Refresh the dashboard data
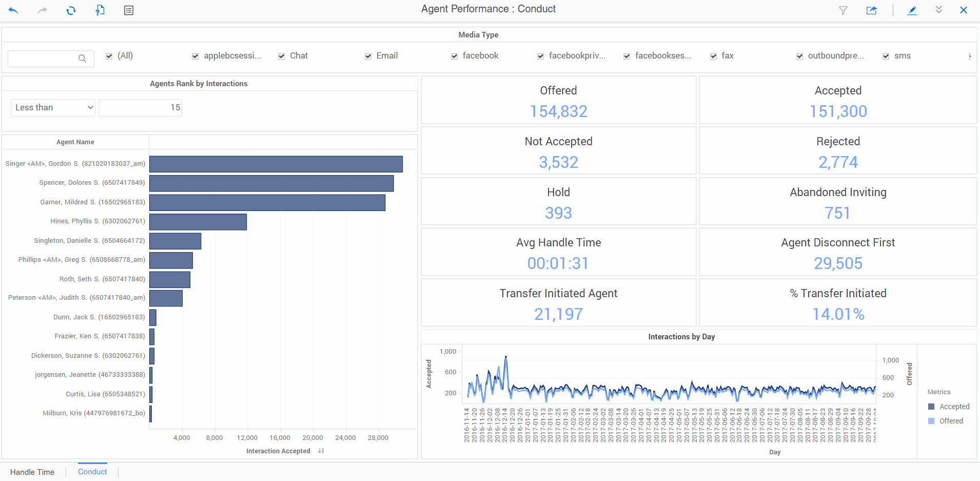 (71, 10)
